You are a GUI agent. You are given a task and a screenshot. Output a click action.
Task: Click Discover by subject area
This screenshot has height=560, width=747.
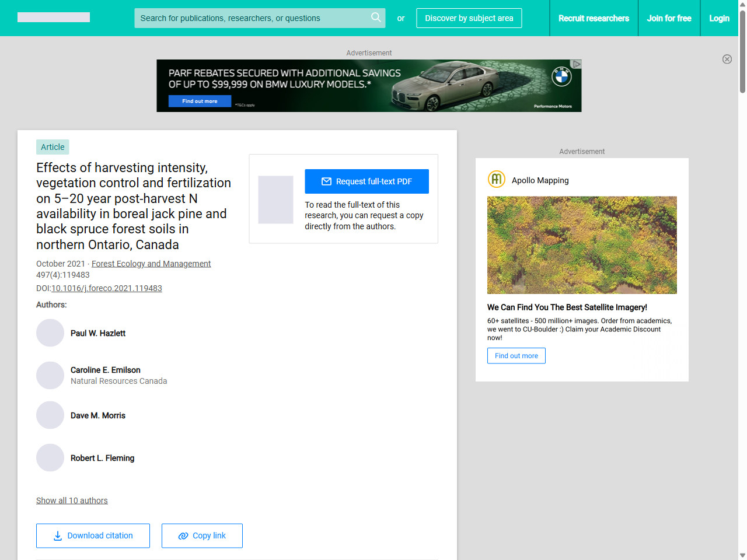[469, 18]
